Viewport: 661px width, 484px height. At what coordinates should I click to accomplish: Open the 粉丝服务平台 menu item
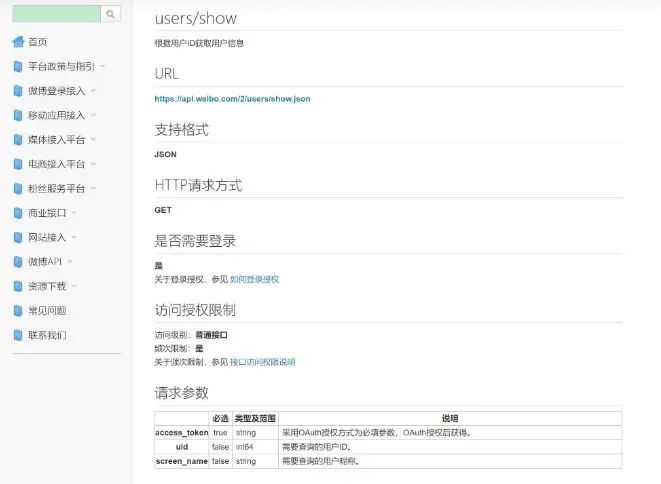coord(56,188)
